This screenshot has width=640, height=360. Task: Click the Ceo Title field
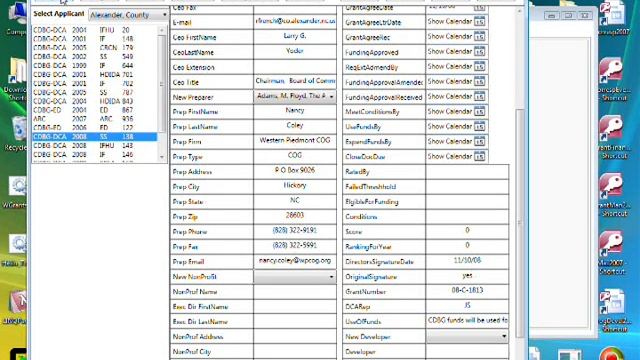tap(295, 82)
